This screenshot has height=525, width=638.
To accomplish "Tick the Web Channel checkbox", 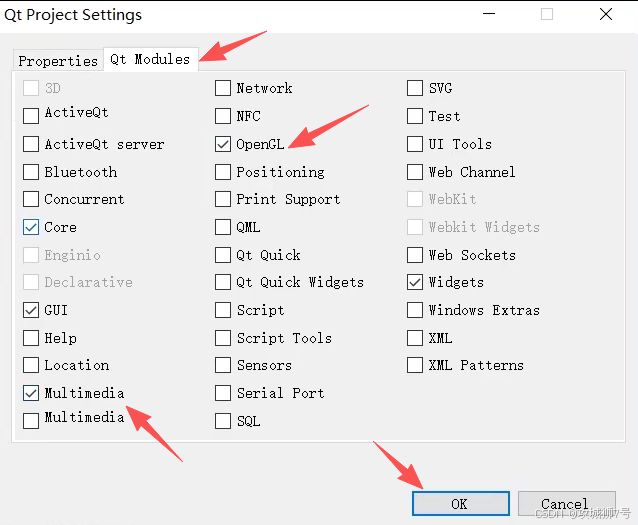I will click(x=415, y=172).
